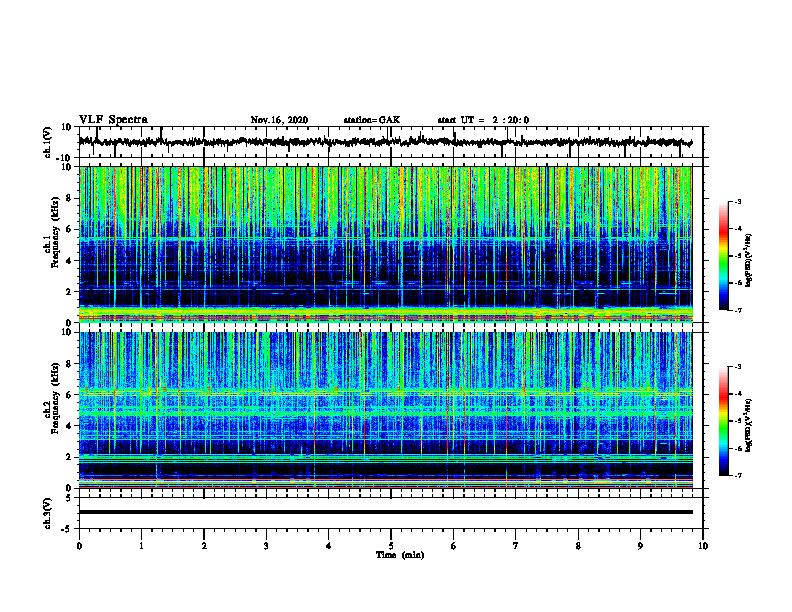The image size is (792, 612).
Task: Click time axis tick label "10" at right end
Action: coord(703,546)
